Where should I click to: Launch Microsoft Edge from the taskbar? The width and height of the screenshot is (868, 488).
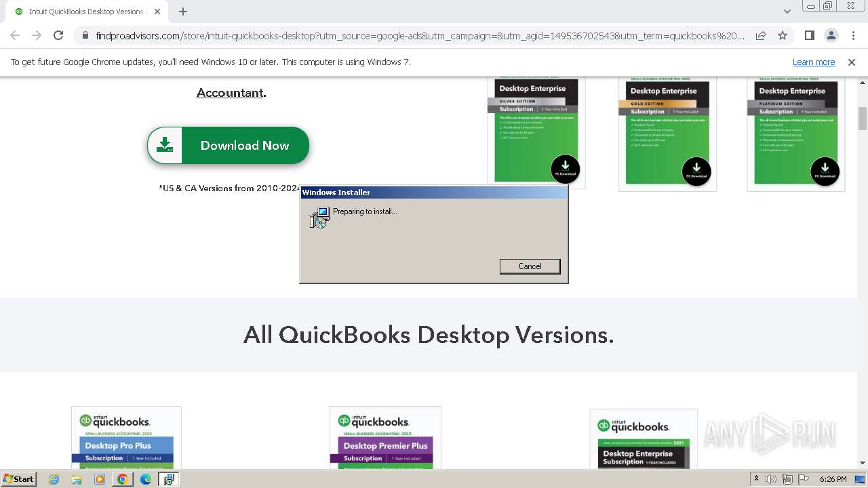tap(146, 479)
